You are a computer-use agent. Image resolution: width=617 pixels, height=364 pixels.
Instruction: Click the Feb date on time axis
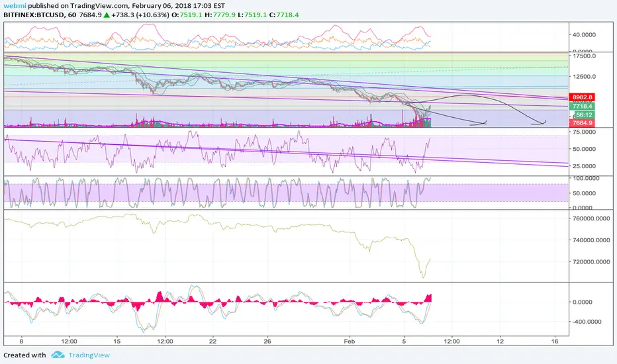pyautogui.click(x=350, y=341)
